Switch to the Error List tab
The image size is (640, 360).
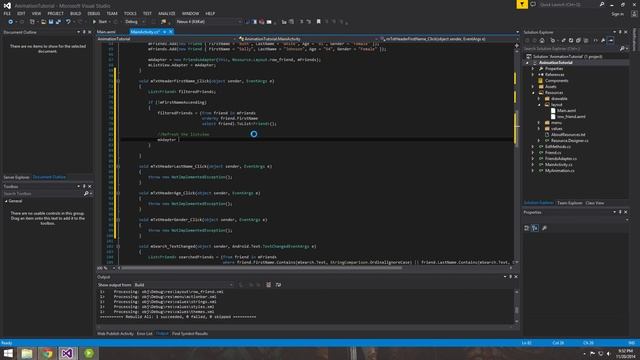(x=144, y=333)
